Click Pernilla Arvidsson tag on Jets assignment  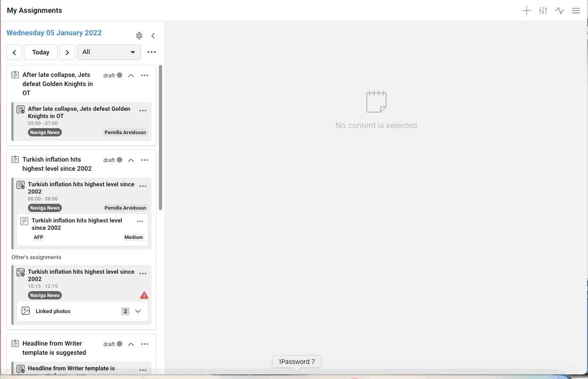125,132
